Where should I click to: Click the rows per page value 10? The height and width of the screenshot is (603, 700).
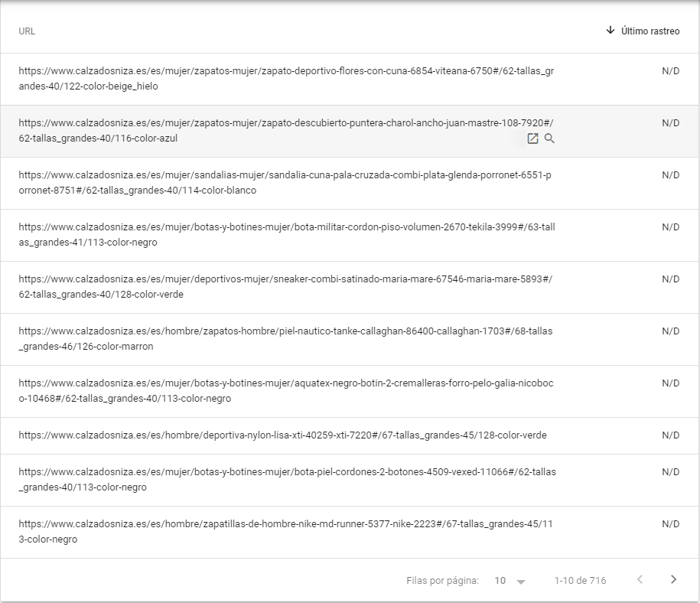[x=500, y=581]
